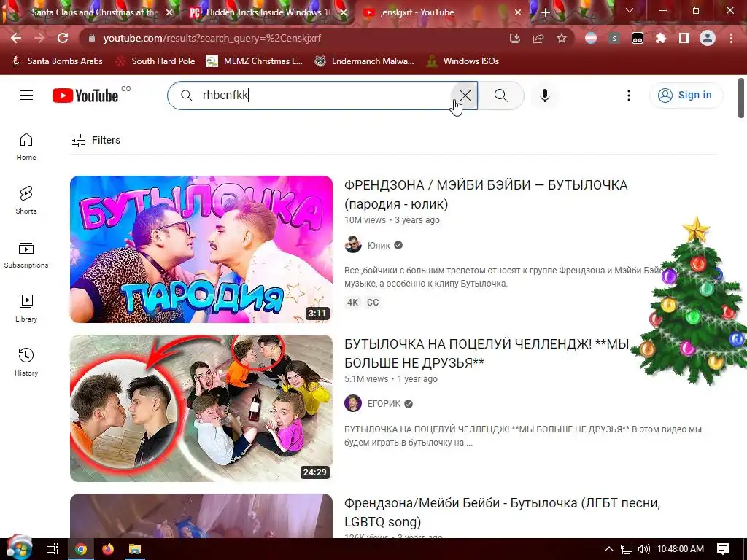This screenshot has width=747, height=560.
Task: Open Subscriptions in the sidebar
Action: pyautogui.click(x=26, y=254)
